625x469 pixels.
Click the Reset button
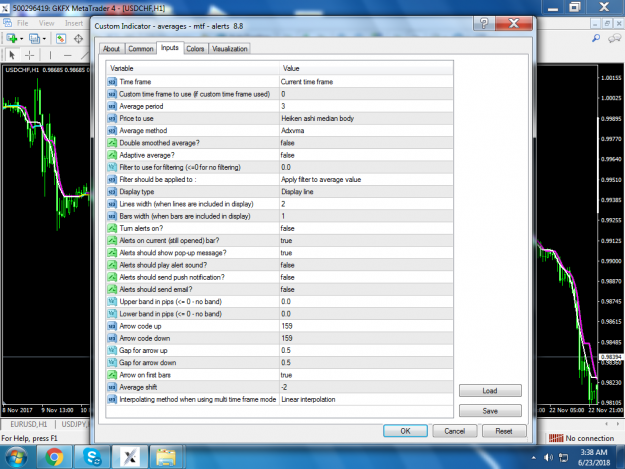(x=504, y=431)
